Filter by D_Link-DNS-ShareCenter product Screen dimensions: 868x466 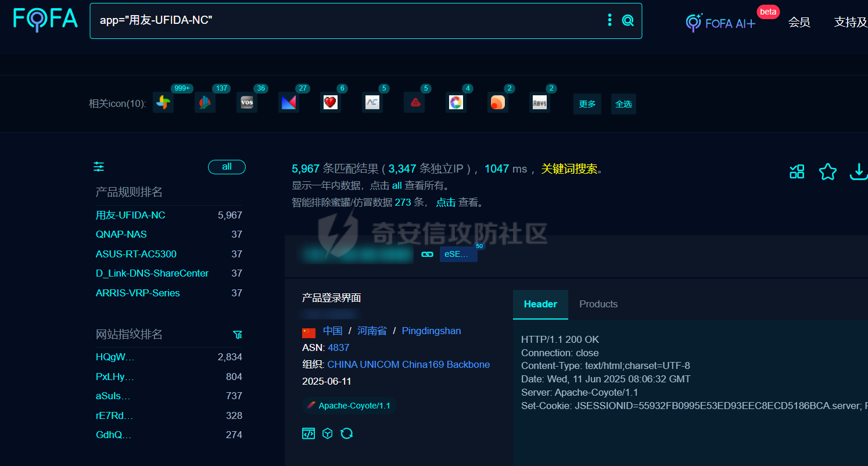tap(152, 273)
